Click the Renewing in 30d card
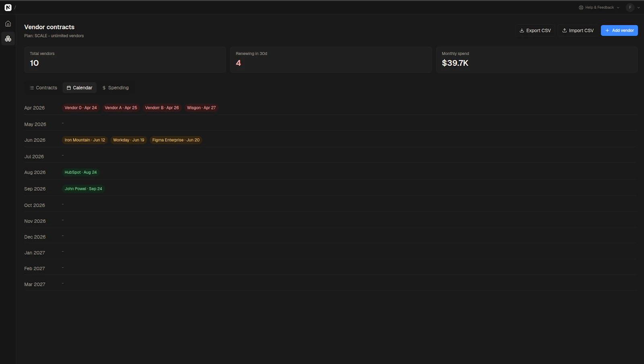This screenshot has width=644, height=364. pos(331,60)
